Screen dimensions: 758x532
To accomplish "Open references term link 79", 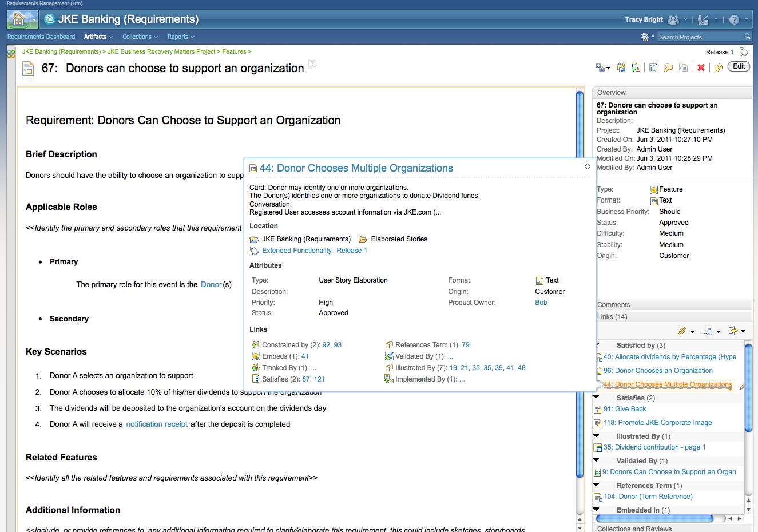I will (x=466, y=345).
